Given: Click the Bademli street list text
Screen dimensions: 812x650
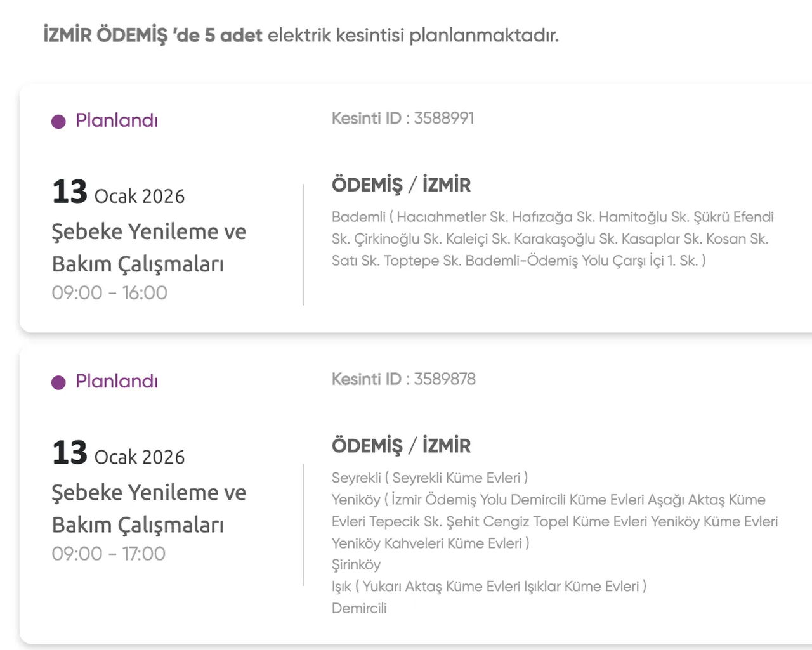Looking at the screenshot, I should [552, 238].
